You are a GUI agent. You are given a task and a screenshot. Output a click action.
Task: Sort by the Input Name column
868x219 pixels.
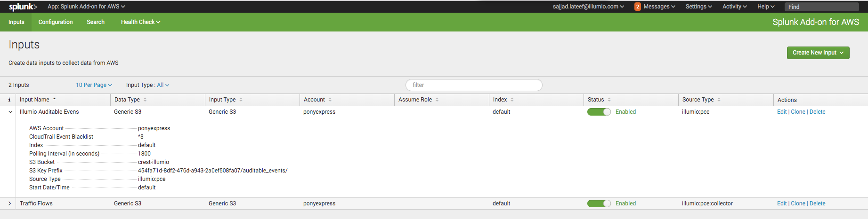38,100
